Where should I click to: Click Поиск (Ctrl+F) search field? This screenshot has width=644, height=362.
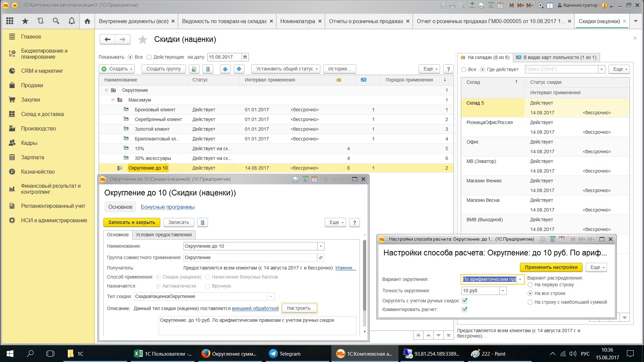tap(562, 69)
